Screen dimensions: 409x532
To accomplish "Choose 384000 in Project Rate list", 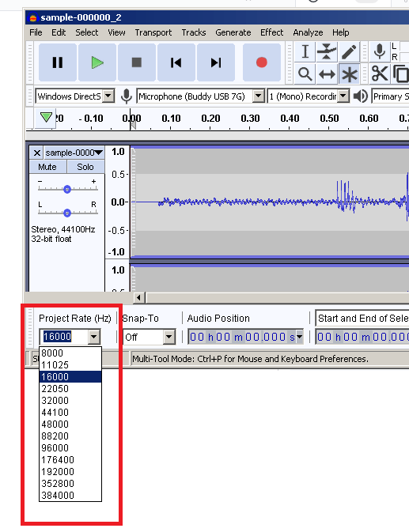I will coord(70,496).
